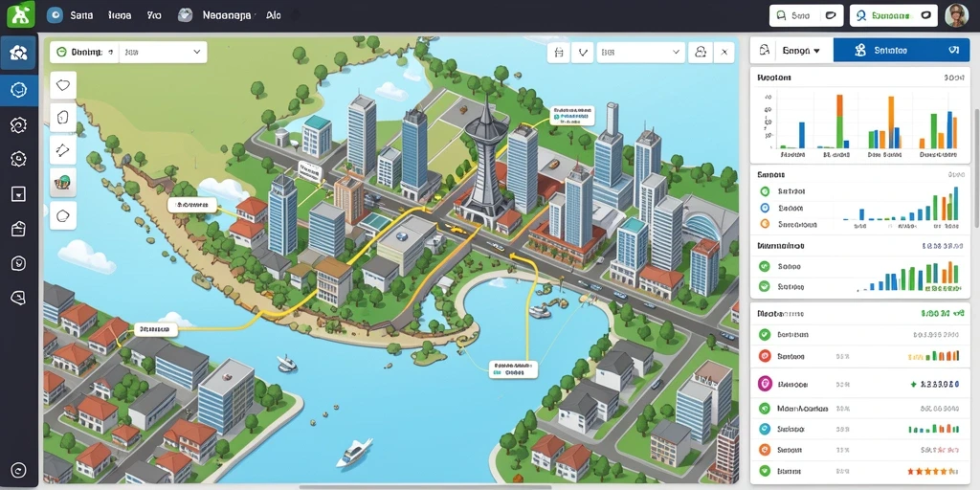The height and width of the screenshot is (490, 980).
Task: Click the green app logo icon
Action: (20, 14)
